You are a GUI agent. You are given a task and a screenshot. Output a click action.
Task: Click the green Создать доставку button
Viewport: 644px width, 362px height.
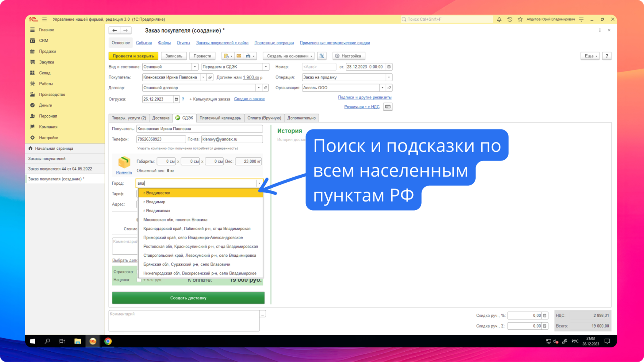(x=188, y=298)
